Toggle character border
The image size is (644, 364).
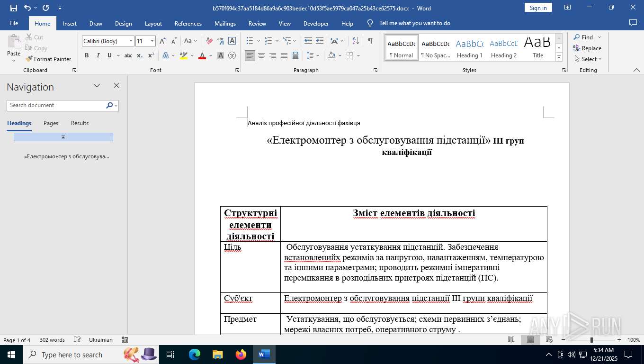pos(232,41)
